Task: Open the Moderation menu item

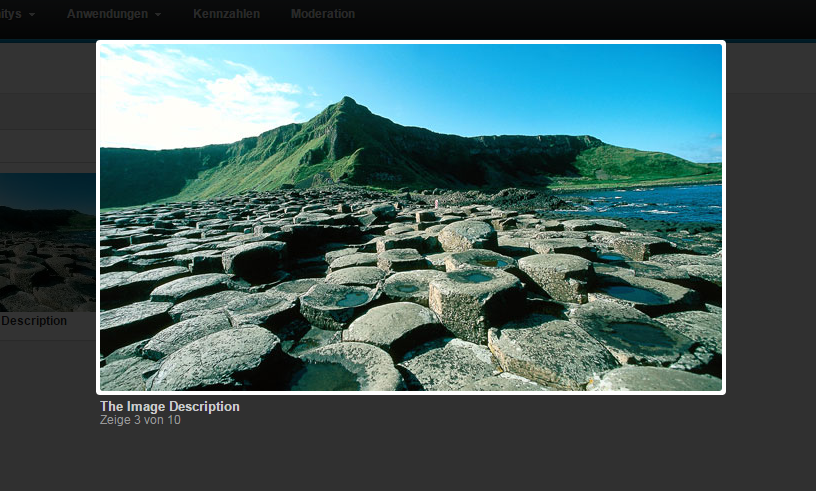Action: click(322, 14)
